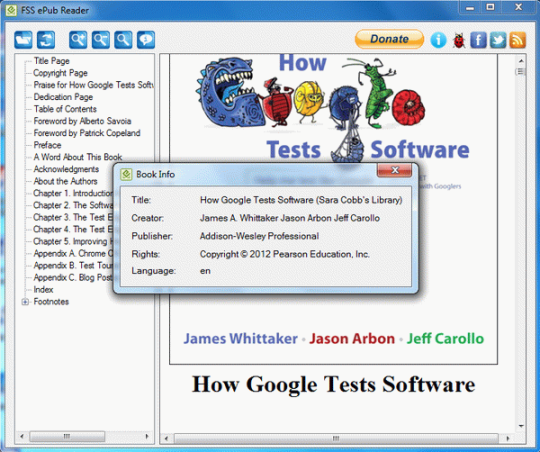This screenshot has height=452, width=540.
Task: Select the Index entry
Action: pyautogui.click(x=43, y=290)
